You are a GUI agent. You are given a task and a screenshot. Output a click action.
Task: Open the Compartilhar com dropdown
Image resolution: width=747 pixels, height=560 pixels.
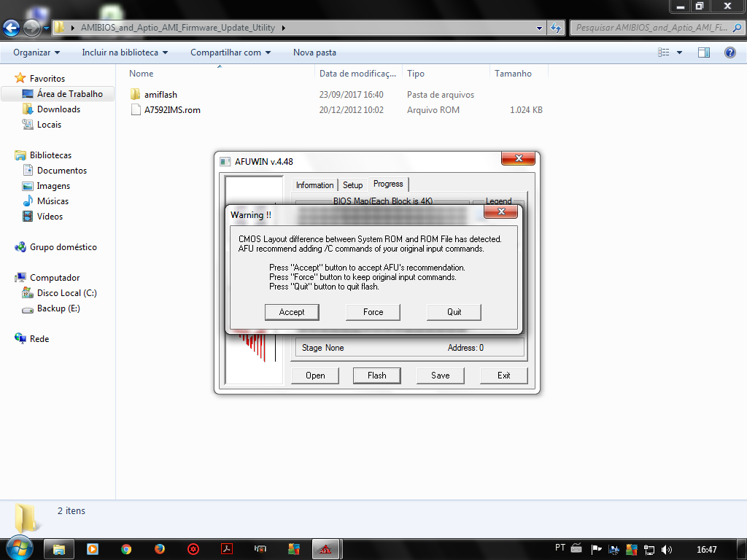(x=231, y=52)
